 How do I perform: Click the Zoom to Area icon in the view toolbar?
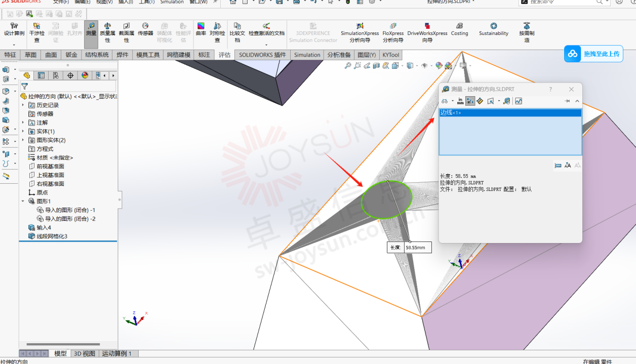(x=357, y=65)
